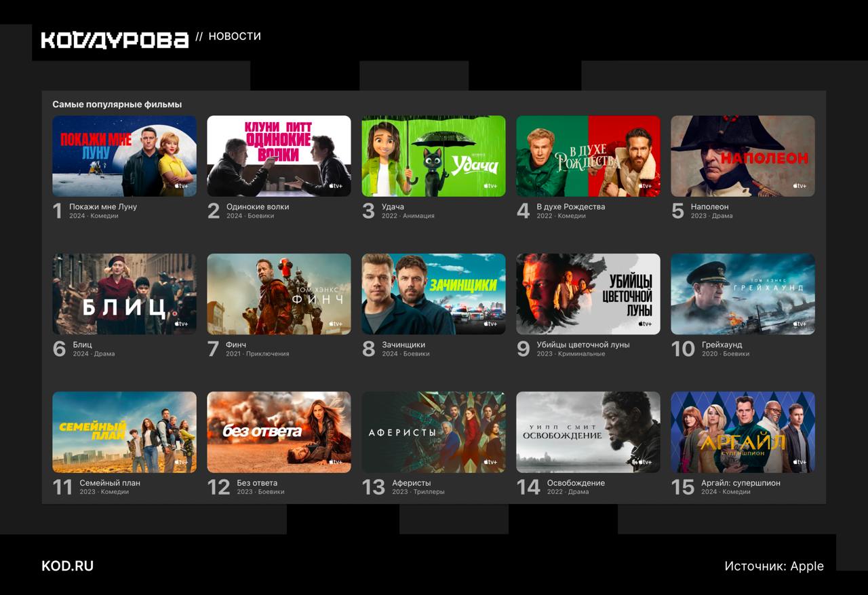The image size is (868, 595).
Task: Open the «Аргайл: супершпион» poster
Action: [x=743, y=431]
